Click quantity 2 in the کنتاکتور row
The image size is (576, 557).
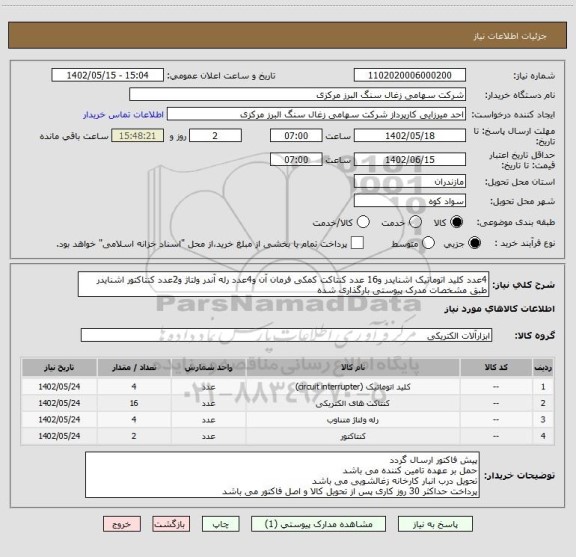pyautogui.click(x=134, y=436)
